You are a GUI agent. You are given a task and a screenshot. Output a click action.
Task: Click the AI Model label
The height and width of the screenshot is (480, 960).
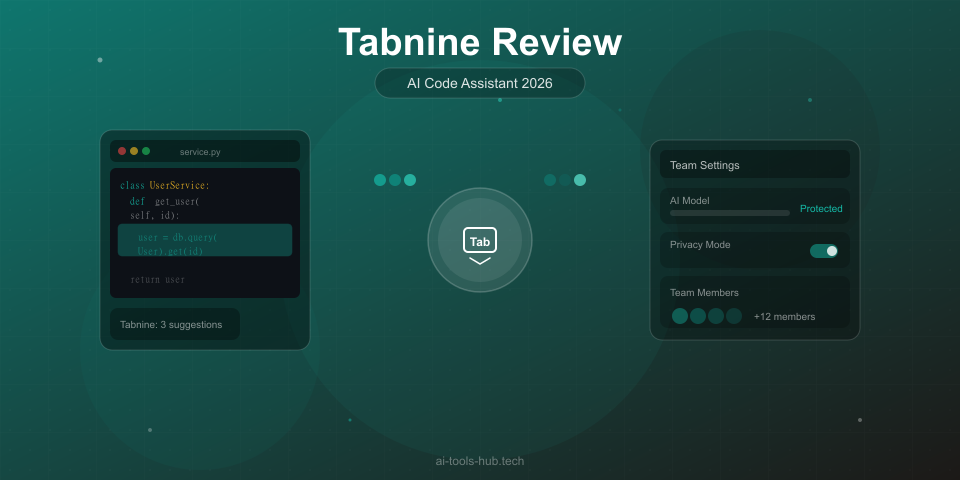689,200
